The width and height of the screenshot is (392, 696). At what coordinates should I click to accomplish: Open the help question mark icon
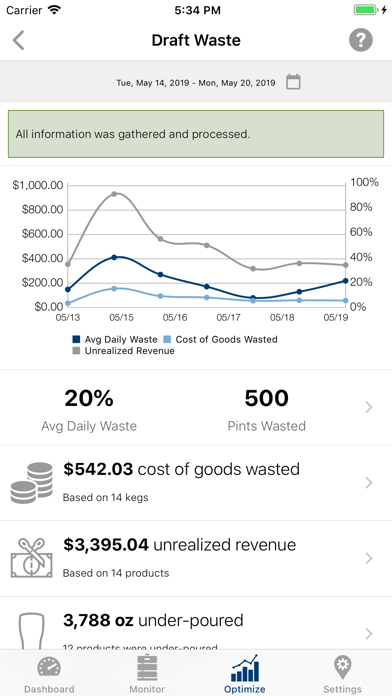click(360, 40)
